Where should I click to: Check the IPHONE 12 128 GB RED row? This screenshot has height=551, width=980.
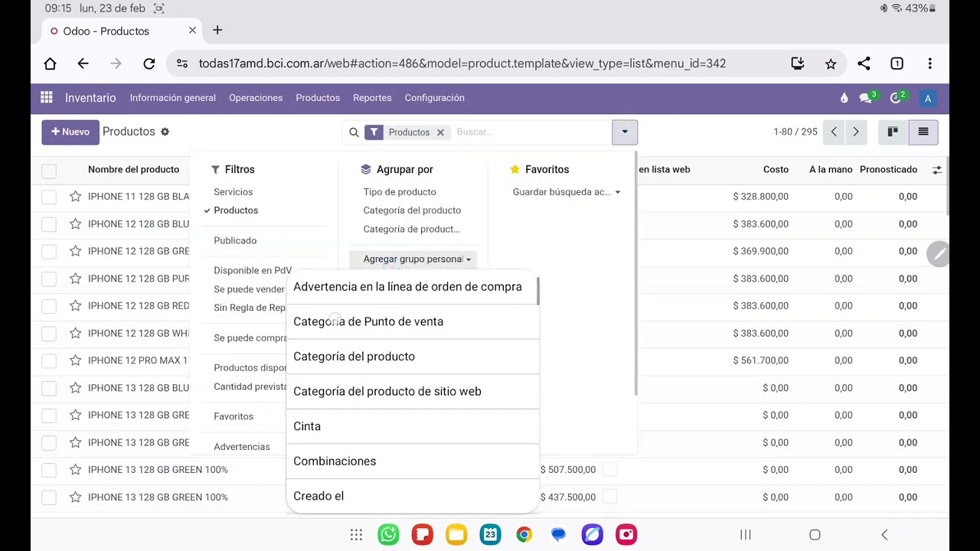point(49,306)
